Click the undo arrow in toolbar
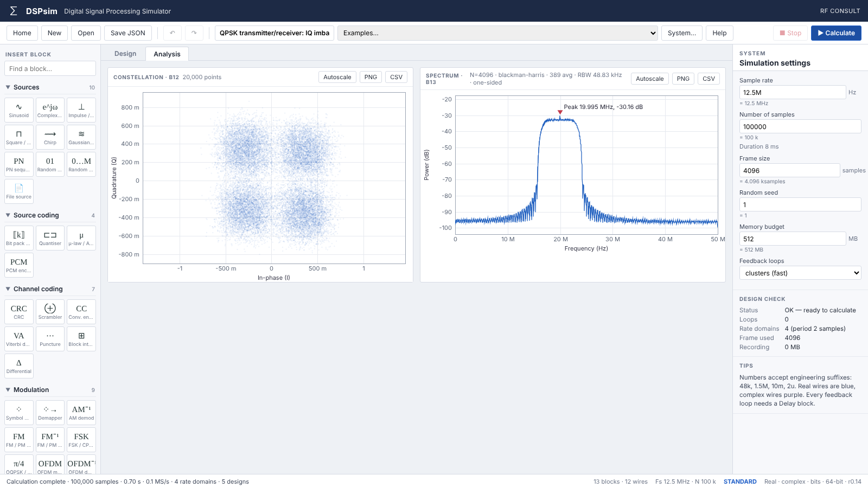 pyautogui.click(x=173, y=33)
